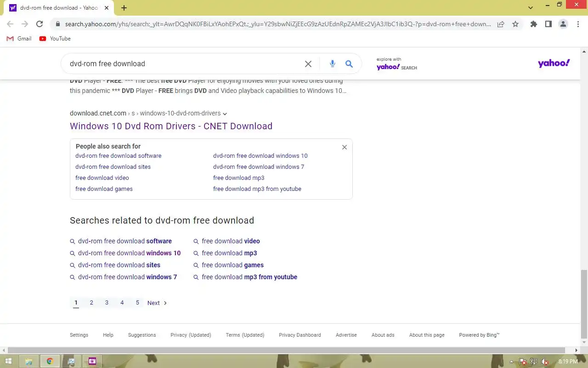Open related search dvd-rom free download windows 10
The image size is (588, 368).
[x=130, y=253]
